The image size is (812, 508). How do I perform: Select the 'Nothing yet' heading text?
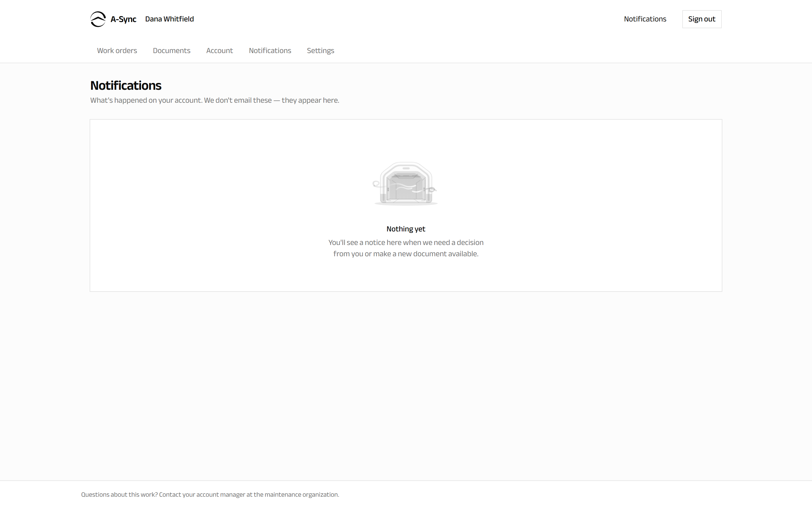point(406,229)
